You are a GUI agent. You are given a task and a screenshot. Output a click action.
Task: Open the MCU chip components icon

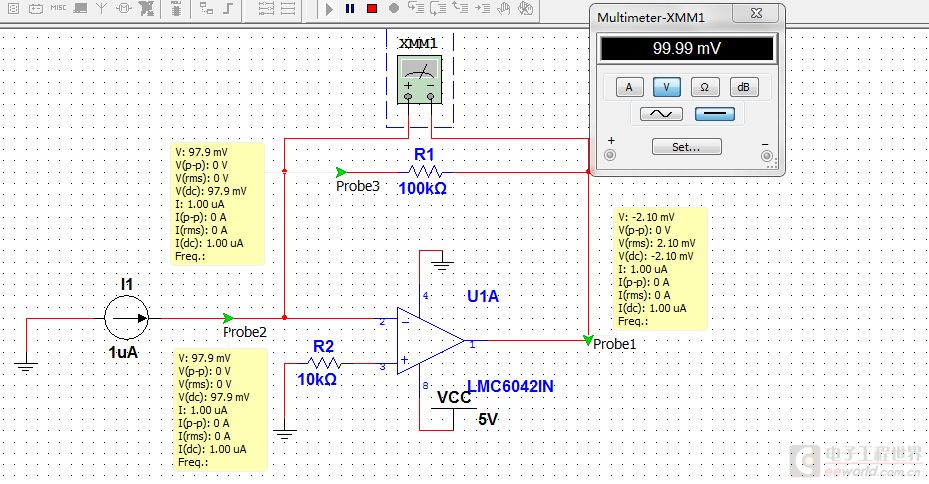tap(175, 8)
